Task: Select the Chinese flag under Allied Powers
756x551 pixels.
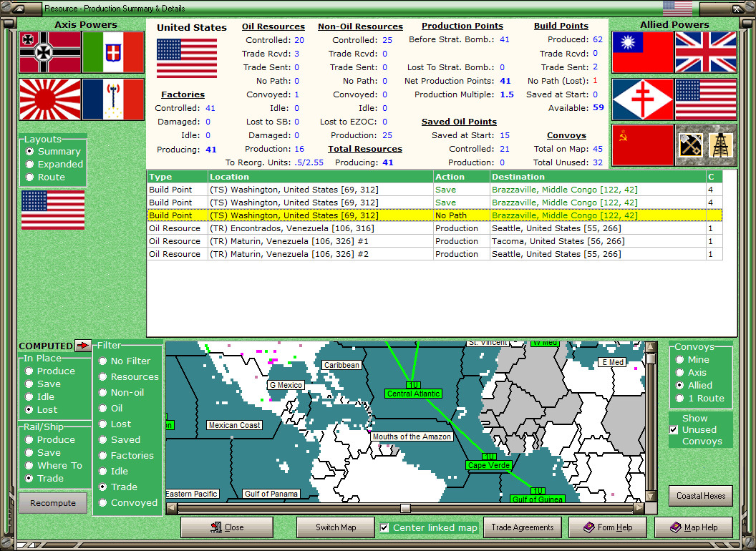Action: coord(643,52)
